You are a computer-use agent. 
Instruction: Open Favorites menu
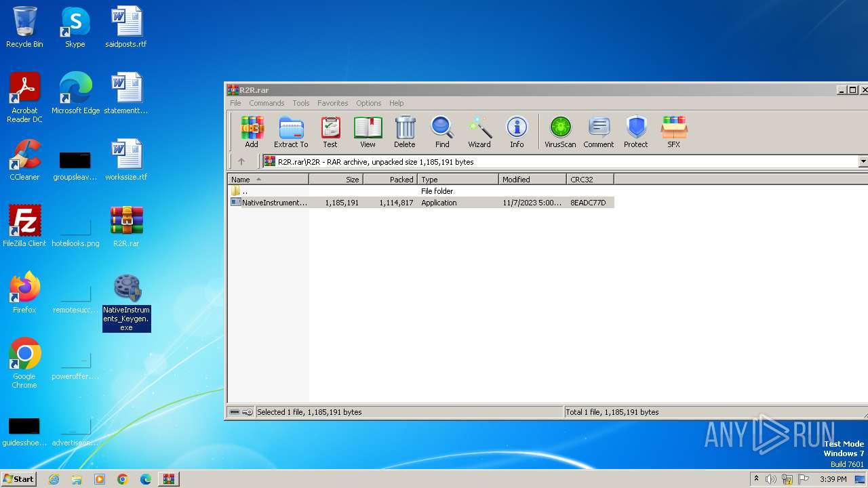coord(333,103)
